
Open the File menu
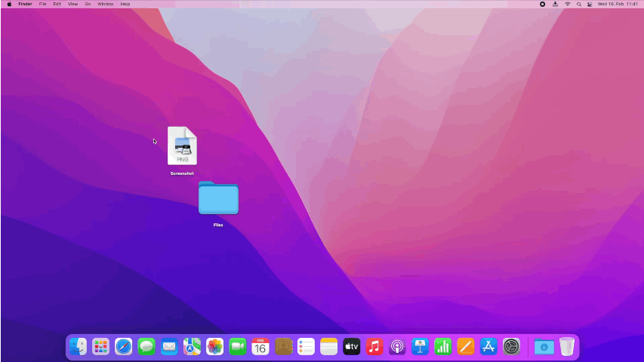(x=42, y=4)
